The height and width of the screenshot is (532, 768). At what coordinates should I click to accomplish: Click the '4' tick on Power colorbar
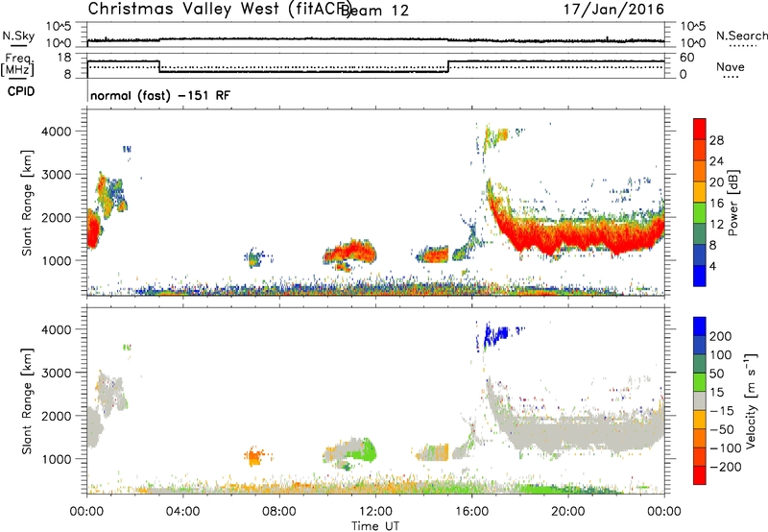(713, 266)
